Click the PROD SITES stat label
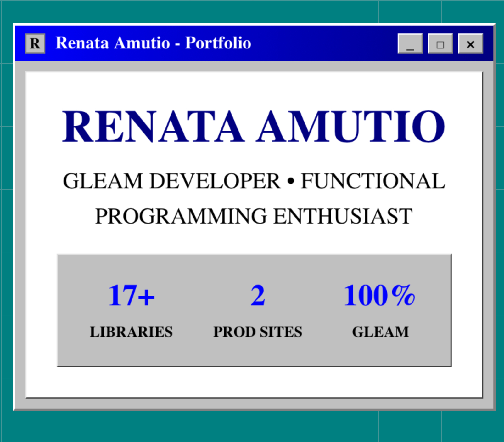The image size is (504, 442). (x=258, y=332)
